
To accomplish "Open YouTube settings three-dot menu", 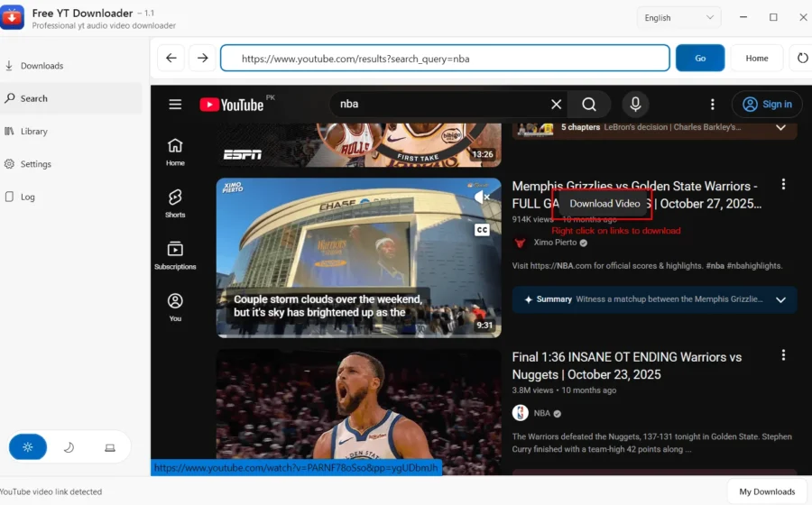I will click(713, 105).
